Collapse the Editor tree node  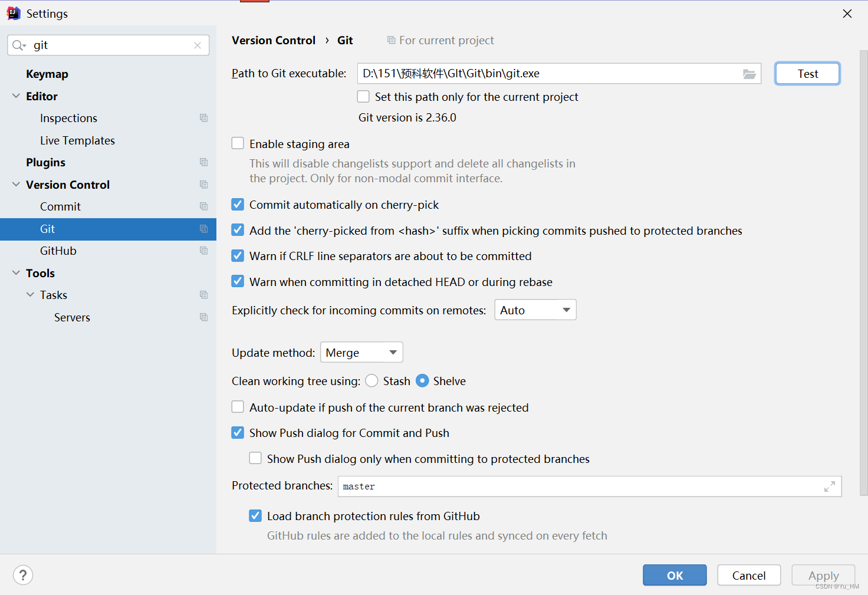[16, 96]
